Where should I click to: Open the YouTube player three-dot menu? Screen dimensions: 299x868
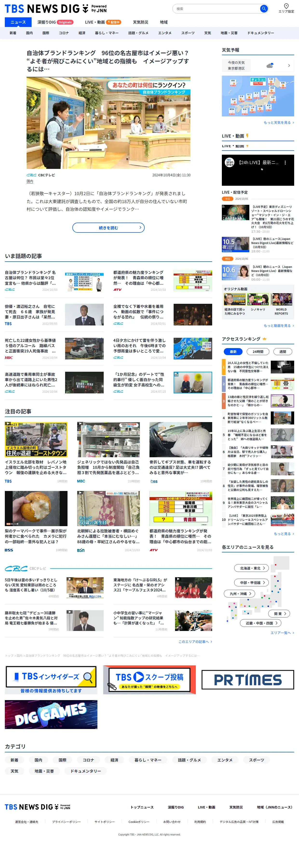click(x=285, y=162)
